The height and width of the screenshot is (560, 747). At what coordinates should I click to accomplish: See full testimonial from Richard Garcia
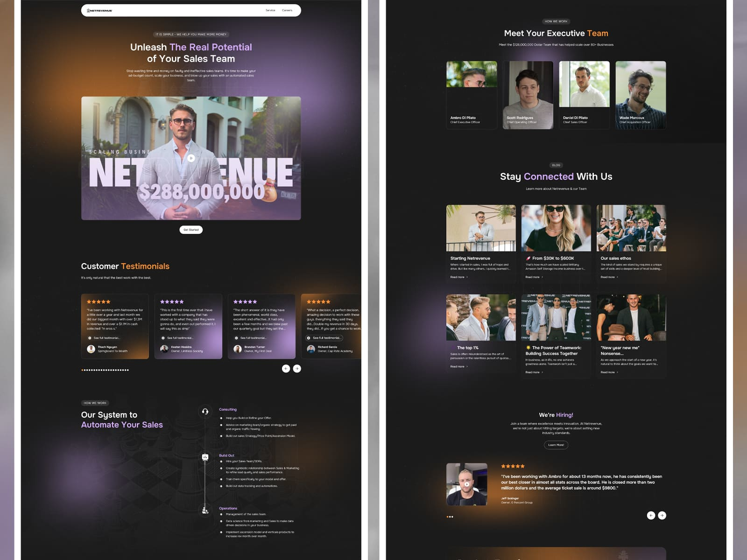click(x=324, y=338)
